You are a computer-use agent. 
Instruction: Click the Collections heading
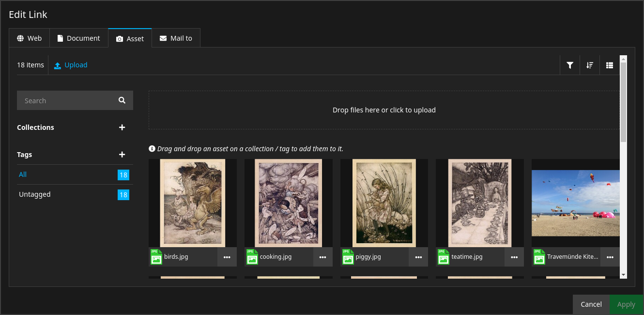click(35, 127)
